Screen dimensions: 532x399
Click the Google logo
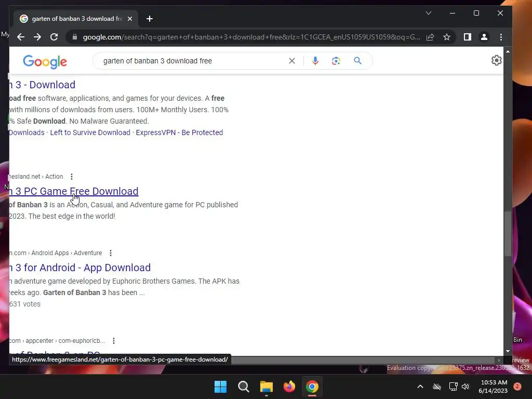pos(45,61)
